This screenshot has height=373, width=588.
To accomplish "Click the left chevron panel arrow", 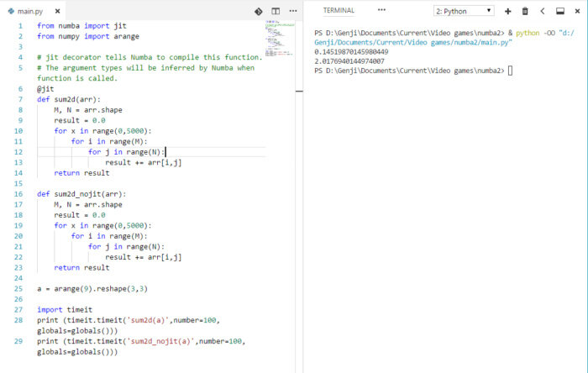I will pos(543,11).
